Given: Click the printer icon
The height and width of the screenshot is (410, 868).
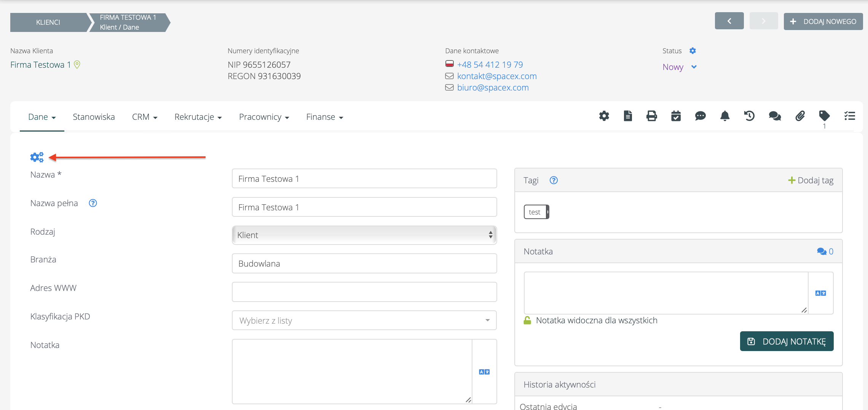Looking at the screenshot, I should pos(651,116).
